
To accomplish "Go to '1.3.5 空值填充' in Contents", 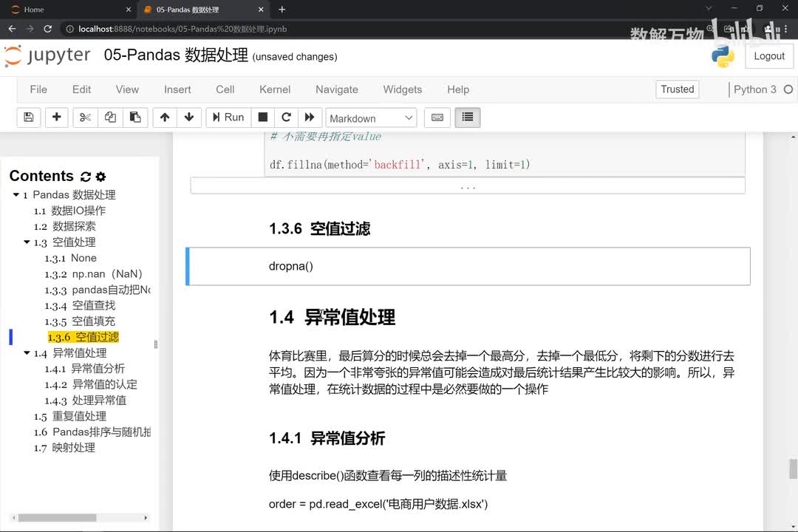I will pyautogui.click(x=80, y=321).
